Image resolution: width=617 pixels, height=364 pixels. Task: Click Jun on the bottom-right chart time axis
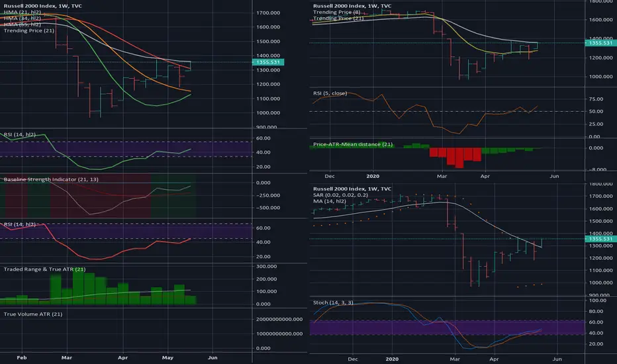pos(557,359)
